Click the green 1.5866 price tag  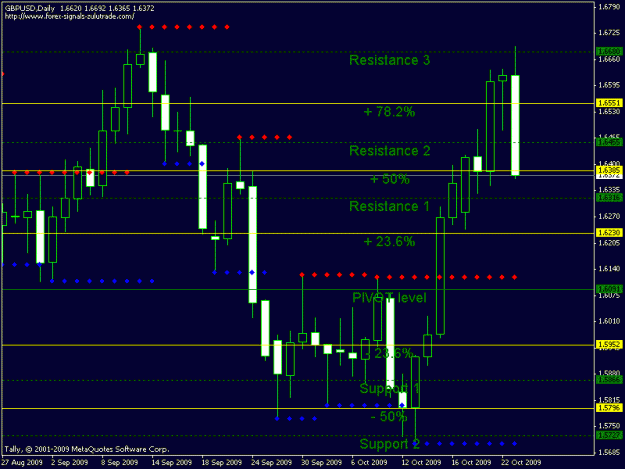[609, 380]
